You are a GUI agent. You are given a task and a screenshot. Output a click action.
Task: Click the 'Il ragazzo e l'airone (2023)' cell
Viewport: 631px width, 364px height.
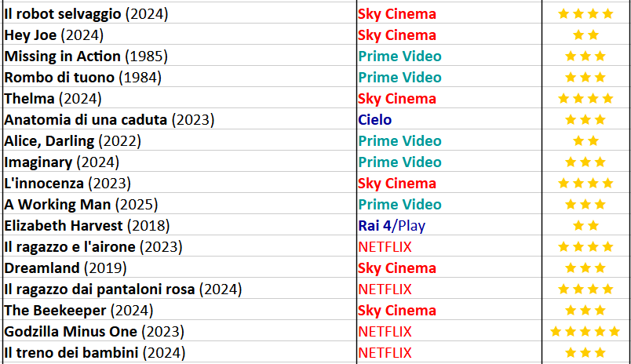180,246
